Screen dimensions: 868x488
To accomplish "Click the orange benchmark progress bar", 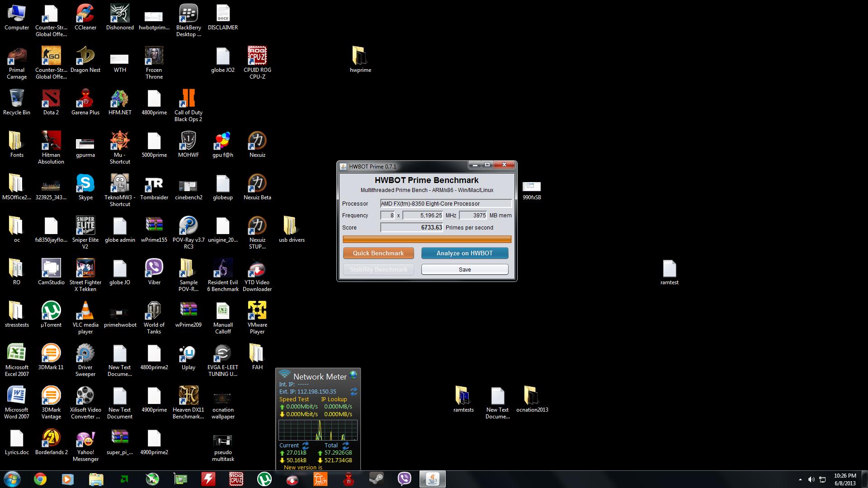I will click(x=427, y=239).
